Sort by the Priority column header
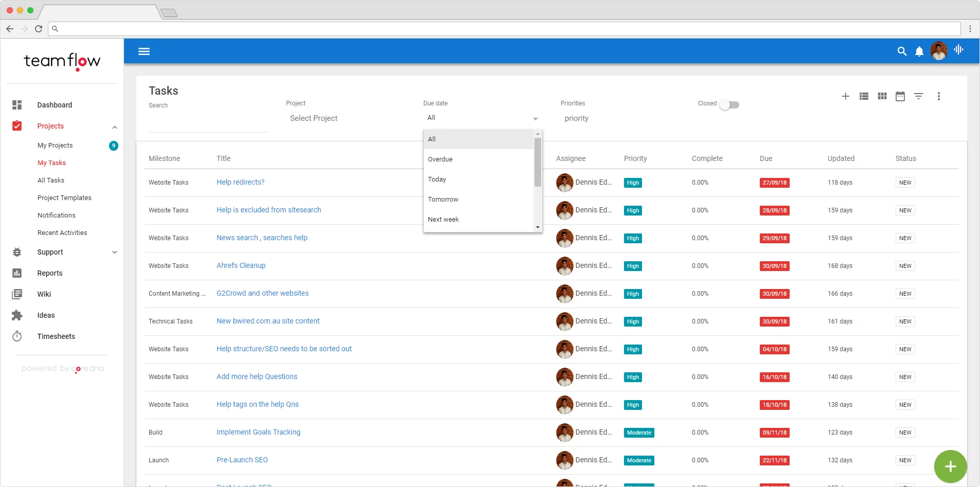 pos(635,158)
